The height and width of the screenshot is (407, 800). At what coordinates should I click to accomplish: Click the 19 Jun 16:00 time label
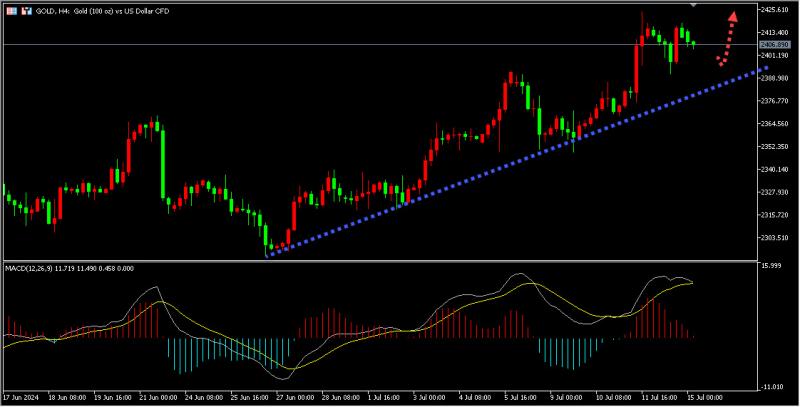(x=113, y=397)
